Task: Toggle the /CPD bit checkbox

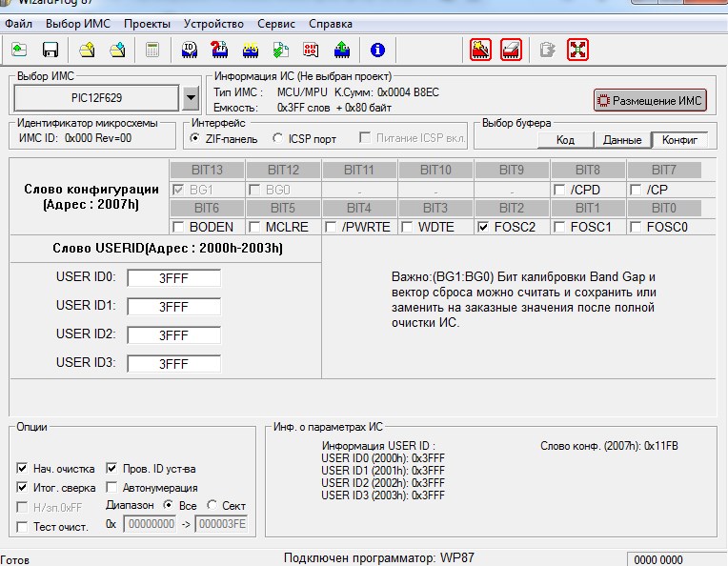Action: pos(559,190)
